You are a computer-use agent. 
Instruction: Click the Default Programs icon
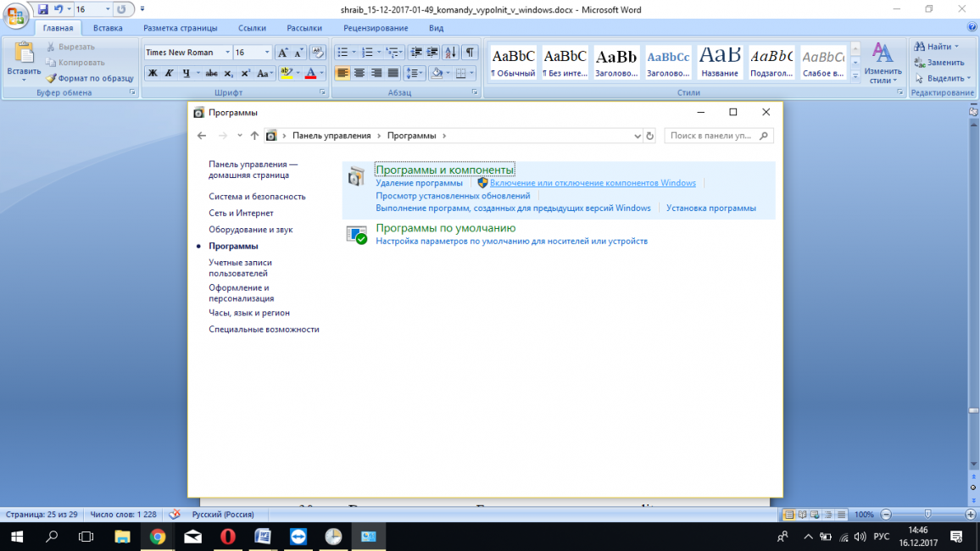tap(357, 234)
